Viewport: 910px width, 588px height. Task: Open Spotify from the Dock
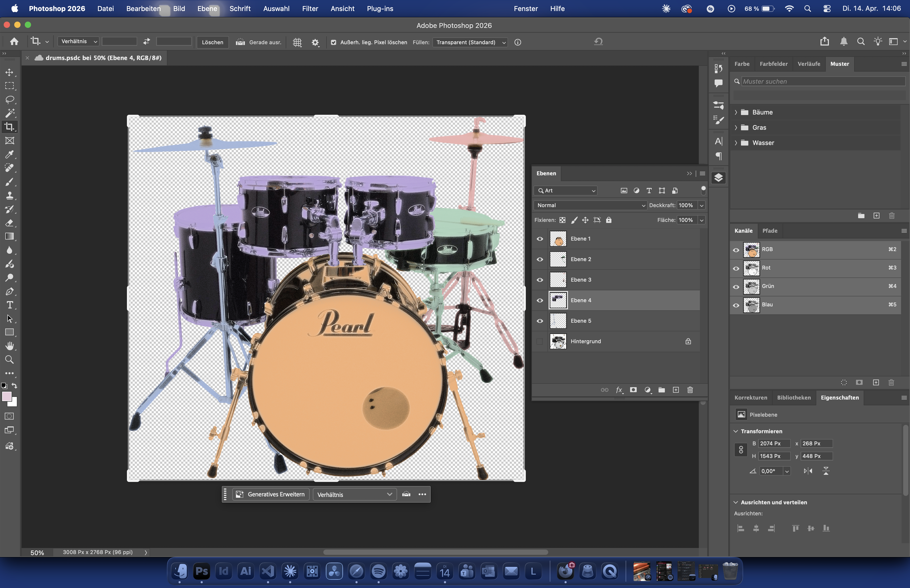tap(378, 571)
